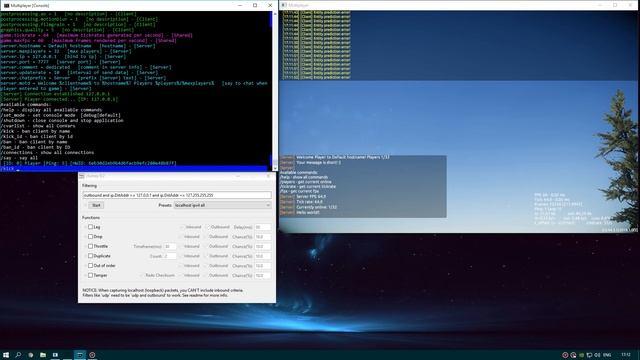640x360 pixels.
Task: Click Drop Chance(%) value field
Action: coord(262,237)
